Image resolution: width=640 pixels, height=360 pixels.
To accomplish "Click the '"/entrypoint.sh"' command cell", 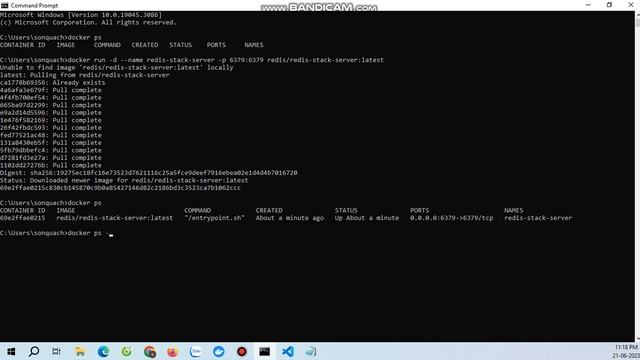I will tap(214, 218).
